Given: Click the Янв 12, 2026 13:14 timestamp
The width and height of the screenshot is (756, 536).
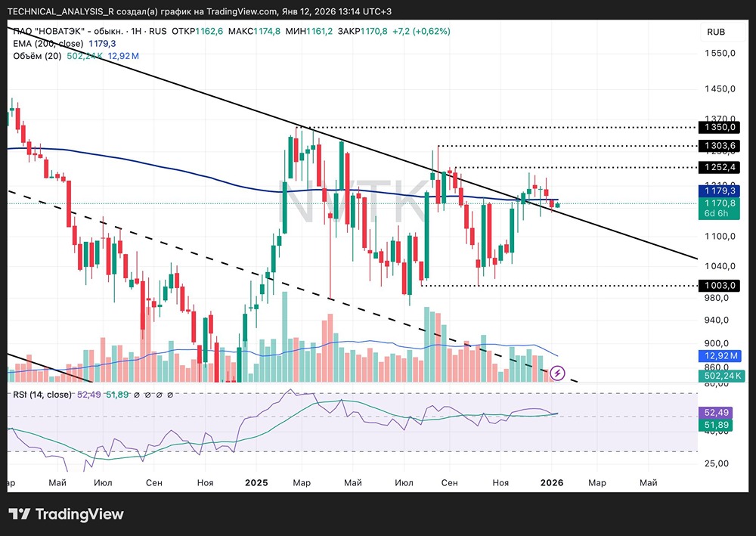Looking at the screenshot, I should (336, 11).
